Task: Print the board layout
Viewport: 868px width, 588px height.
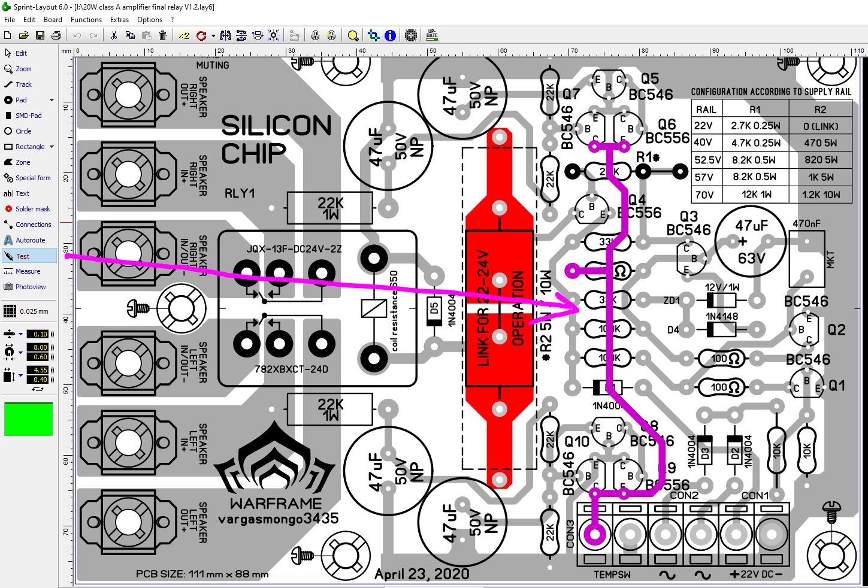Action: 56,35
